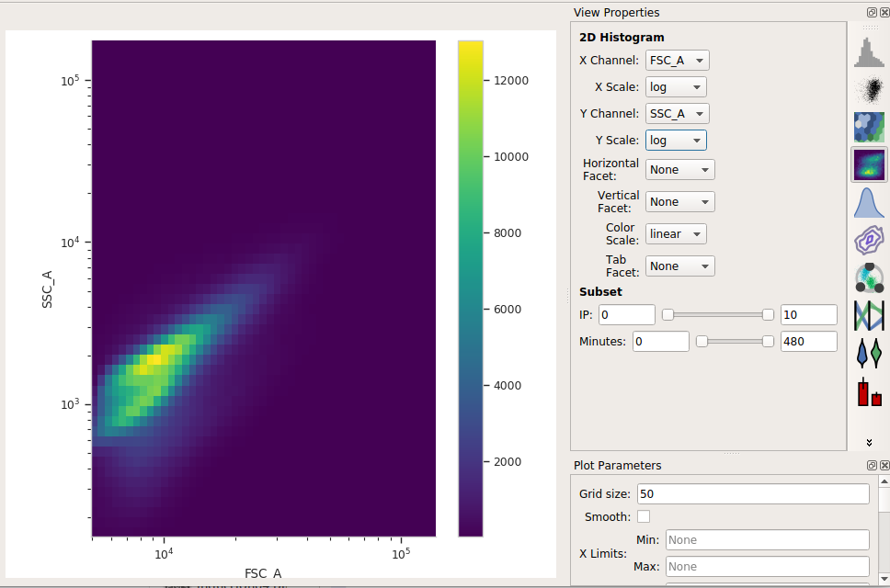Select the Histogram view icon
The width and height of the screenshot is (890, 588).
(x=869, y=52)
